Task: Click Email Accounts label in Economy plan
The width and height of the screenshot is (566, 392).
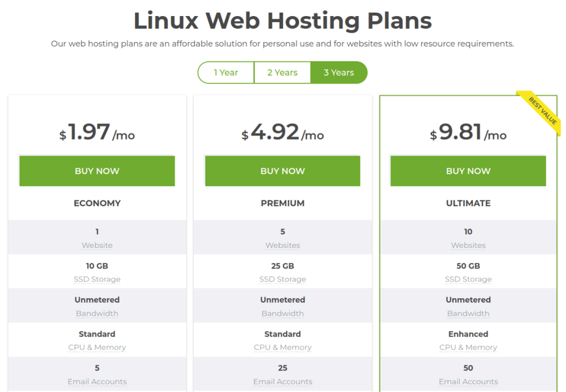Action: (97, 382)
